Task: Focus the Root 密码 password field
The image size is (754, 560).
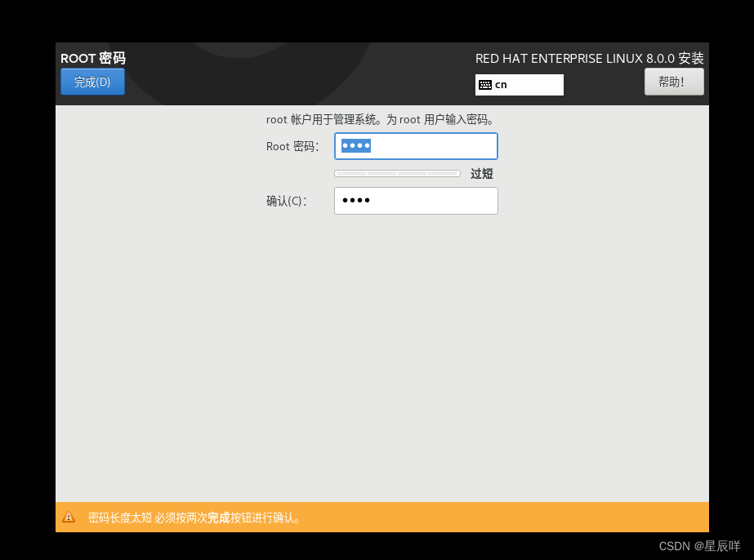Action: pos(416,146)
